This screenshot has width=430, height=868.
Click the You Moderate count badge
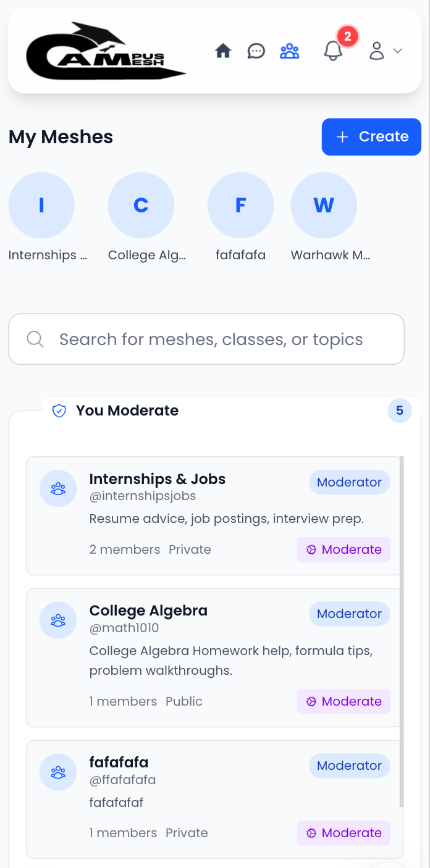pos(400,411)
